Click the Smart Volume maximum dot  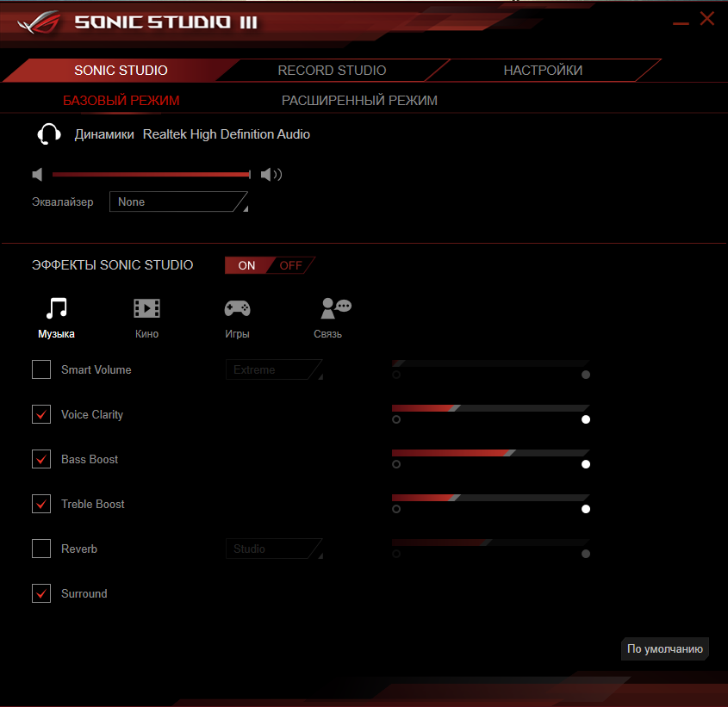pyautogui.click(x=586, y=375)
